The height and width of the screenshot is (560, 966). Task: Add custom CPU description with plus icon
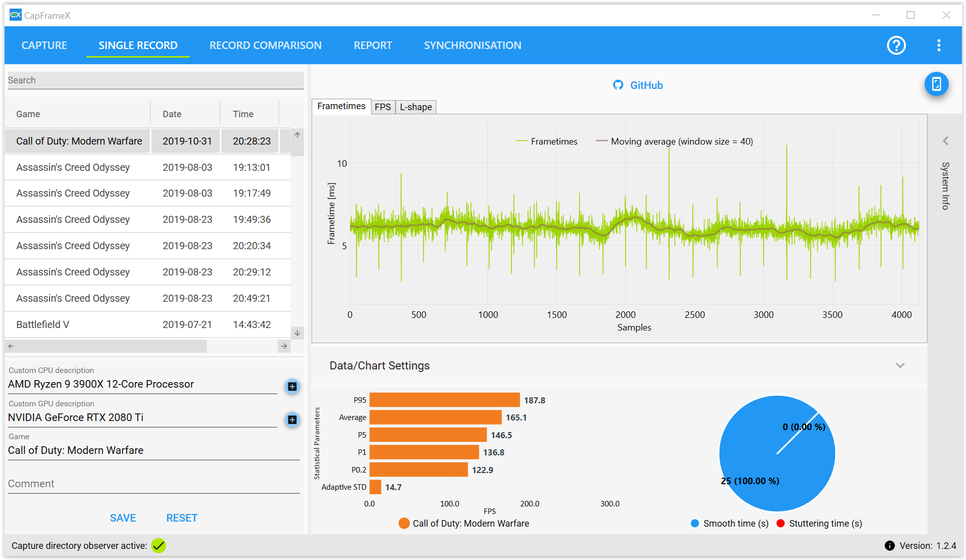tap(292, 387)
